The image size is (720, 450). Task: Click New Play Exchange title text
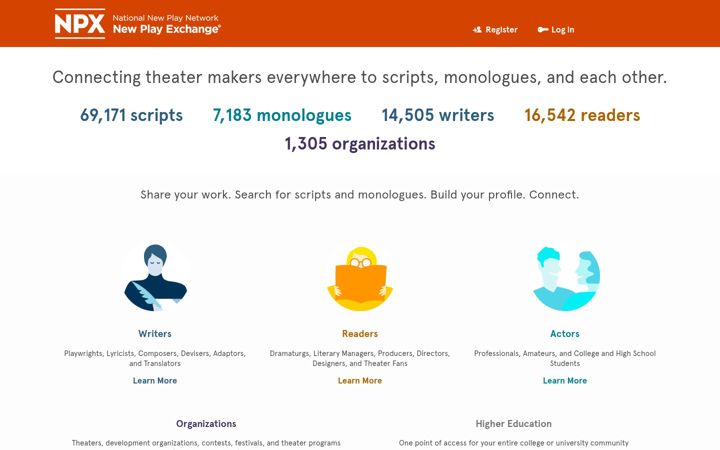[x=167, y=29]
